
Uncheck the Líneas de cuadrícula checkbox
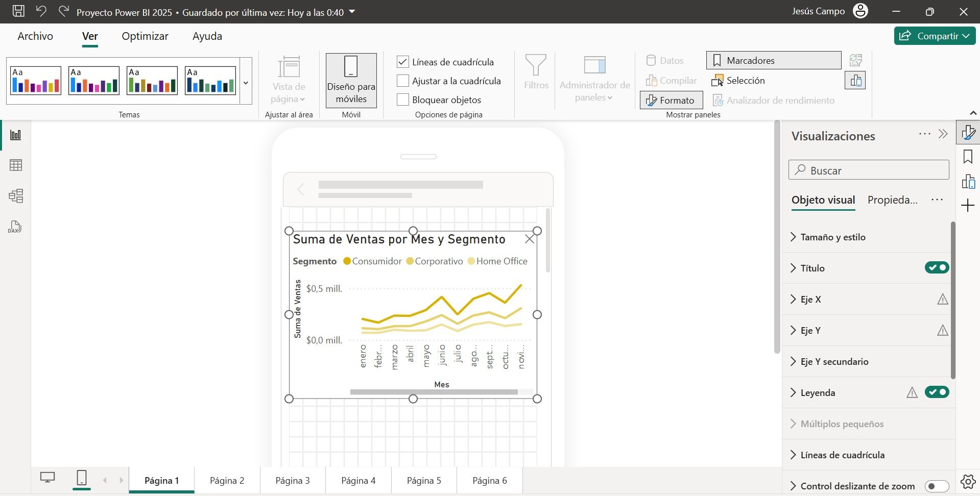pos(403,62)
